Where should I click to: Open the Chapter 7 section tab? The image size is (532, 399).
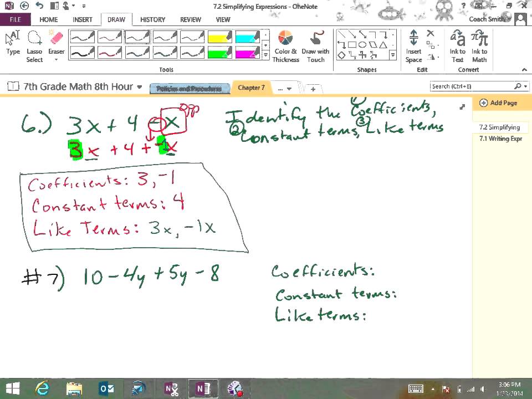click(x=251, y=88)
